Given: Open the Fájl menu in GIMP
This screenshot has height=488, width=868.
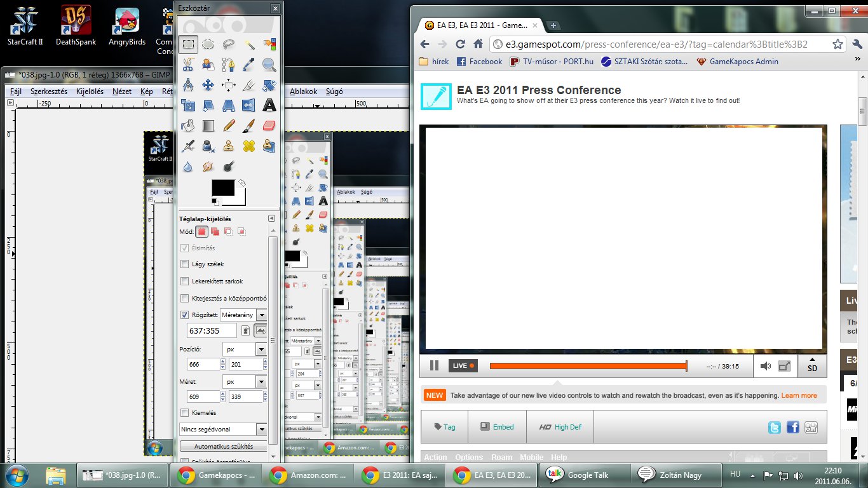Looking at the screenshot, I should [16, 91].
